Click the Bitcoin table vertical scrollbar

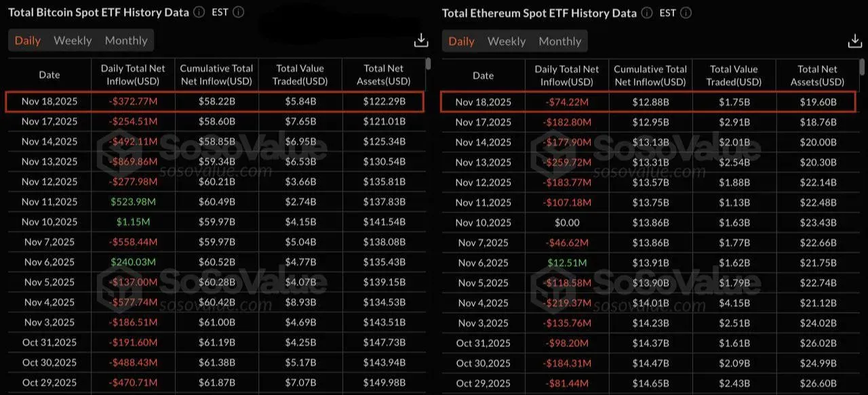[x=428, y=64]
